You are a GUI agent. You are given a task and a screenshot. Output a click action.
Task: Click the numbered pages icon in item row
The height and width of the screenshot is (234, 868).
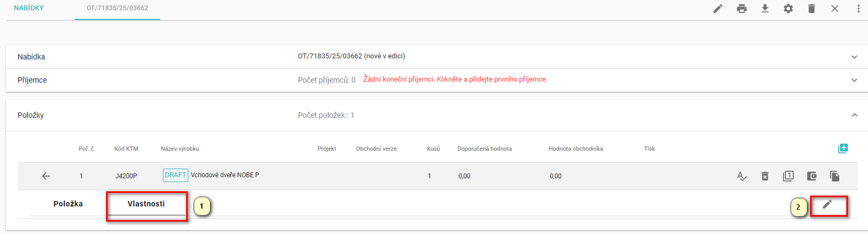click(x=788, y=176)
